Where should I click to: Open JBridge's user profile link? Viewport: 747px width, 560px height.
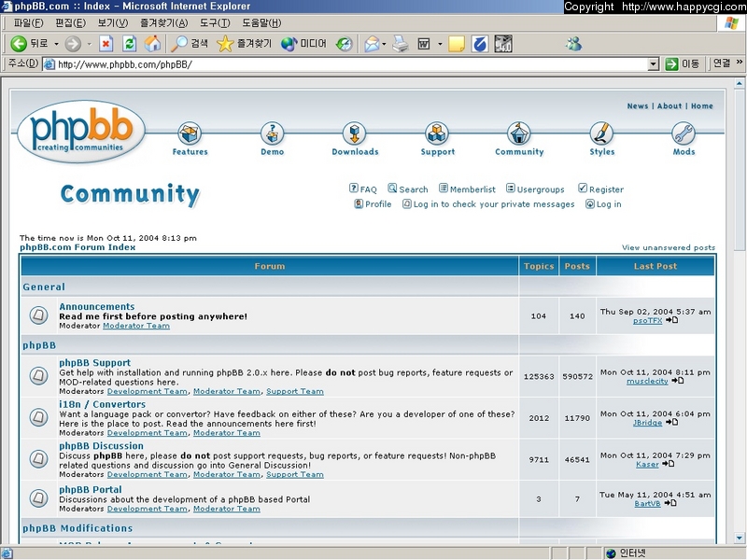(647, 423)
